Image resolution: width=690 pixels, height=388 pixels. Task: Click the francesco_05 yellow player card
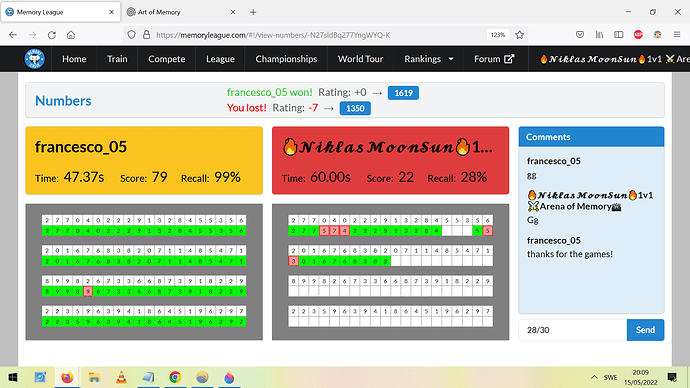[144, 161]
